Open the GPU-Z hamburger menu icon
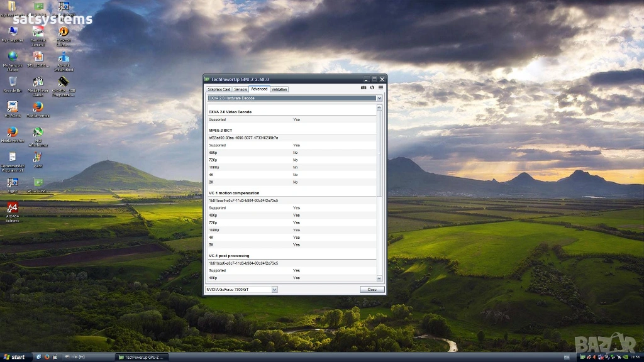This screenshot has width=644, height=362. click(x=380, y=88)
